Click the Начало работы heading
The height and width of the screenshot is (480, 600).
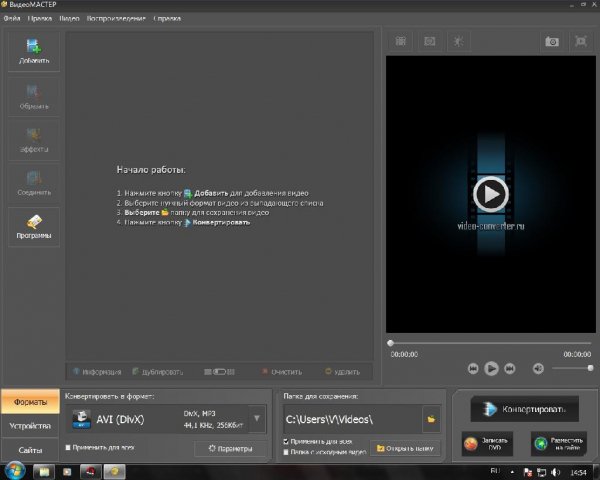(x=151, y=170)
